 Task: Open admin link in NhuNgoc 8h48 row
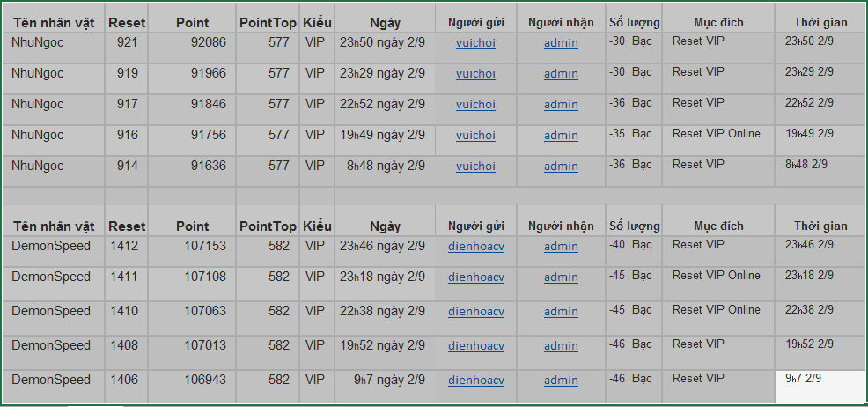[561, 166]
